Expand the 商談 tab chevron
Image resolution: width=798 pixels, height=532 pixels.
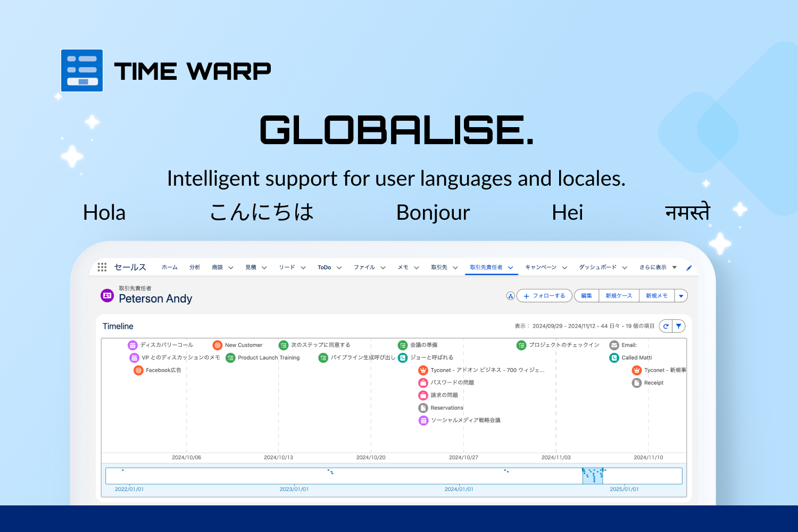(231, 268)
